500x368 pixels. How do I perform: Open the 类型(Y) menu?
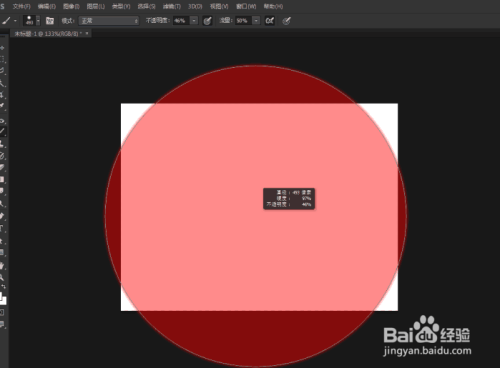tap(121, 6)
